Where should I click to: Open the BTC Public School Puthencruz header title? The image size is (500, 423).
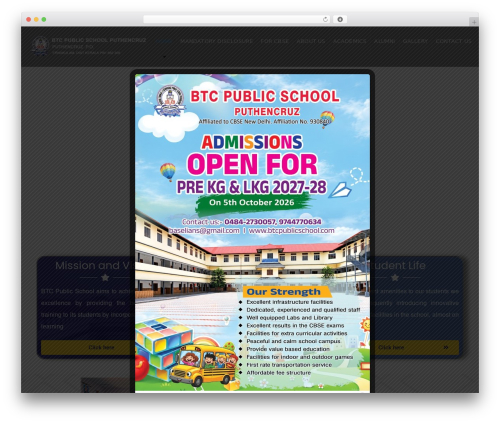click(x=99, y=40)
